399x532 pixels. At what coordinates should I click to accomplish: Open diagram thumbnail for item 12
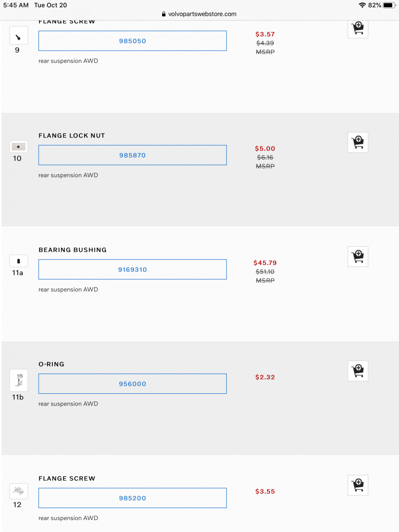coord(19,491)
